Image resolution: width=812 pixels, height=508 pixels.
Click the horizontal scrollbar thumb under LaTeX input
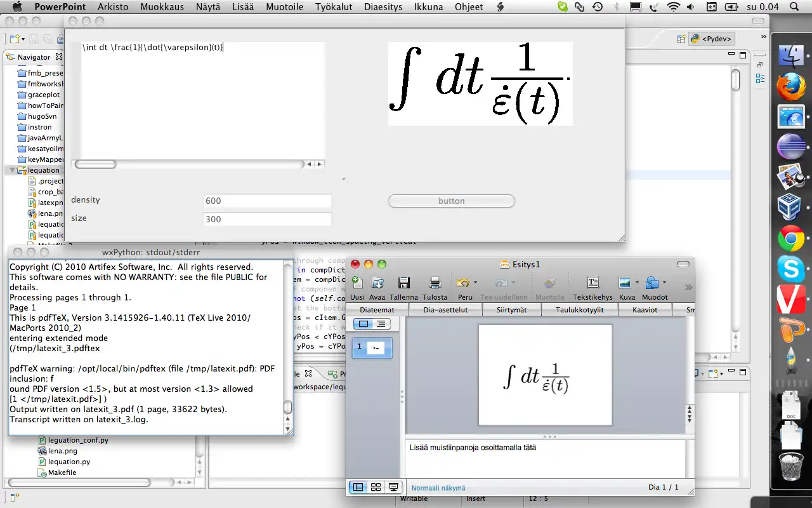(x=95, y=164)
